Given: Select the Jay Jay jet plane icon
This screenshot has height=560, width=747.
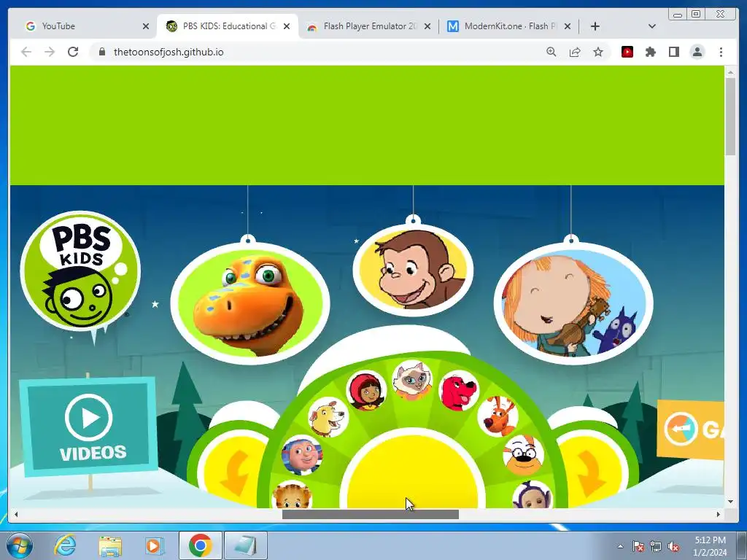Looking at the screenshot, I should point(301,455).
